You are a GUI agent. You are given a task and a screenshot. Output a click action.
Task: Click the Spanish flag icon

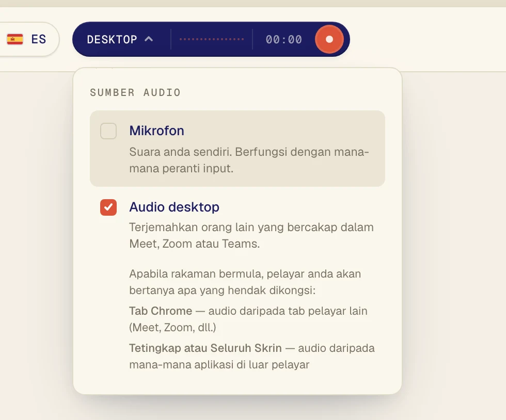[15, 39]
